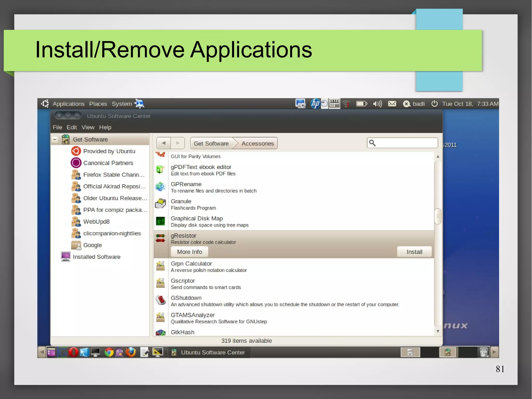Select the Grpn Calculator entry
The height and width of the screenshot is (399, 532).
click(294, 267)
